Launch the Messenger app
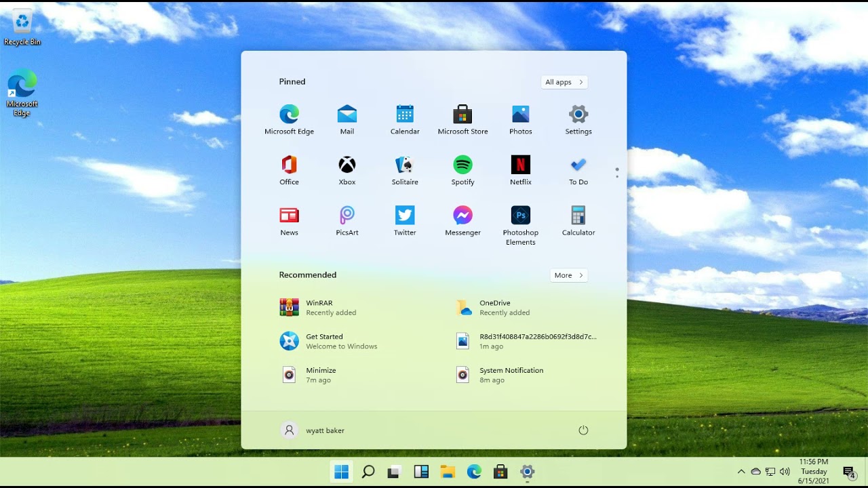Image resolution: width=868 pixels, height=488 pixels. click(462, 221)
